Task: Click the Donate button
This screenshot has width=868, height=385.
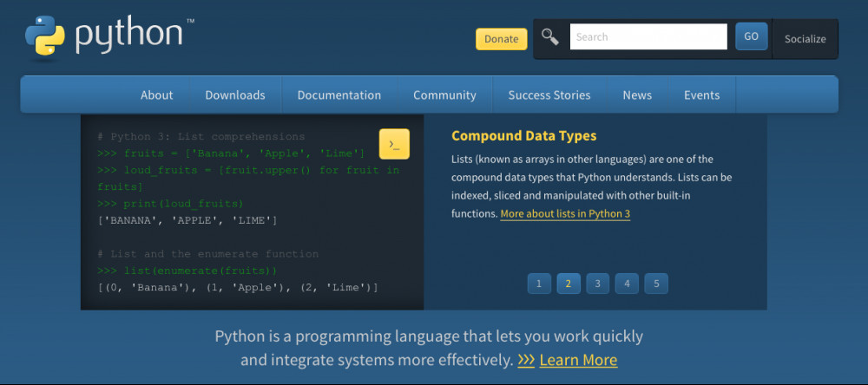Action: pos(501,39)
